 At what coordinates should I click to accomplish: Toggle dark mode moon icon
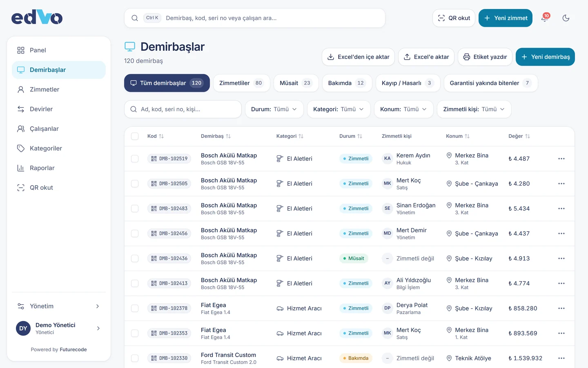point(566,18)
